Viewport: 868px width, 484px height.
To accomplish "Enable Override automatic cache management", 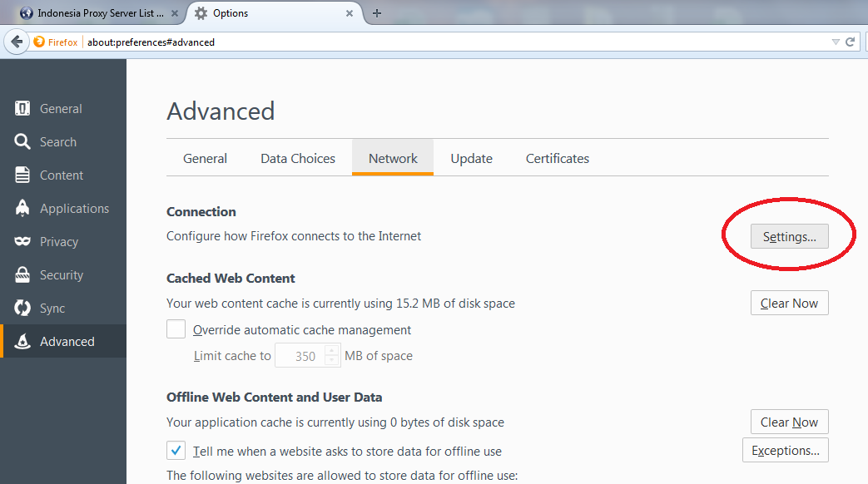I will (x=176, y=329).
